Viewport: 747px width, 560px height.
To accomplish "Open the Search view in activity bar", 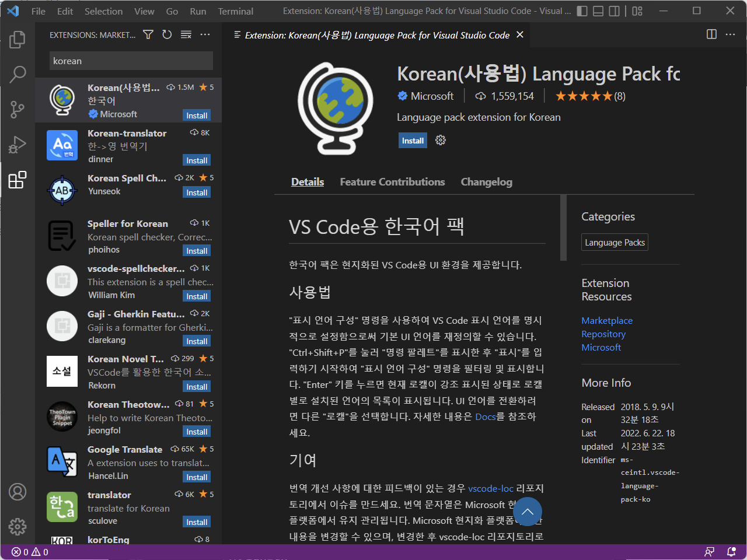I will [18, 74].
